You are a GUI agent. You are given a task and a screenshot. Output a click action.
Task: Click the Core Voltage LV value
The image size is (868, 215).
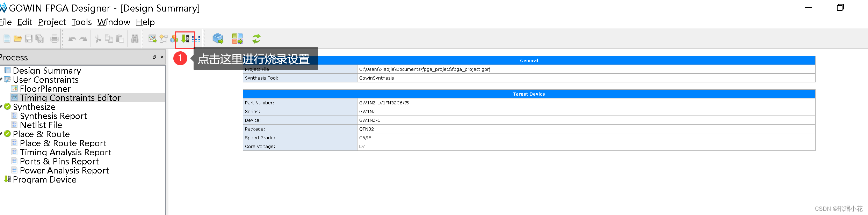tap(586, 146)
